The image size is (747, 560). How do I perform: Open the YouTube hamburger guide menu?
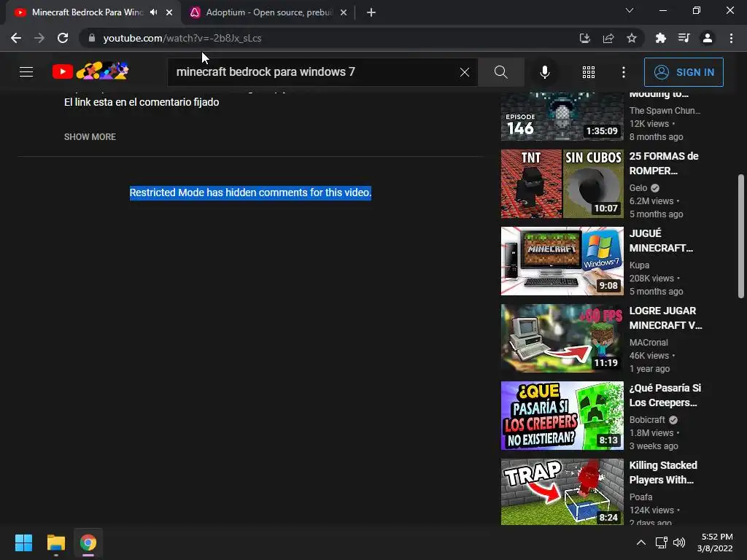26,72
